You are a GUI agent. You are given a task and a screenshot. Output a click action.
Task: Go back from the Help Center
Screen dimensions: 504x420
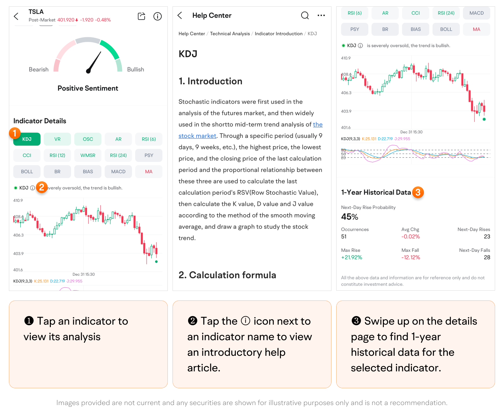click(x=180, y=15)
